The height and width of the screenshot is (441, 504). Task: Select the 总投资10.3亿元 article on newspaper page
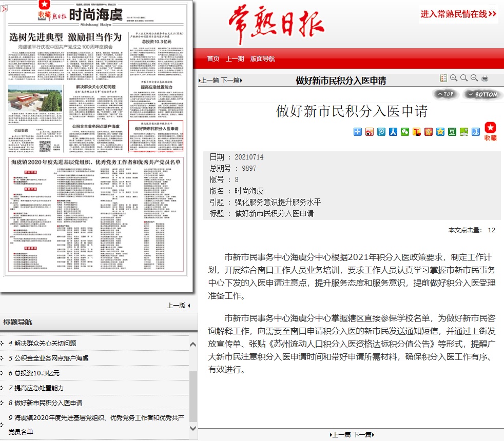157,54
